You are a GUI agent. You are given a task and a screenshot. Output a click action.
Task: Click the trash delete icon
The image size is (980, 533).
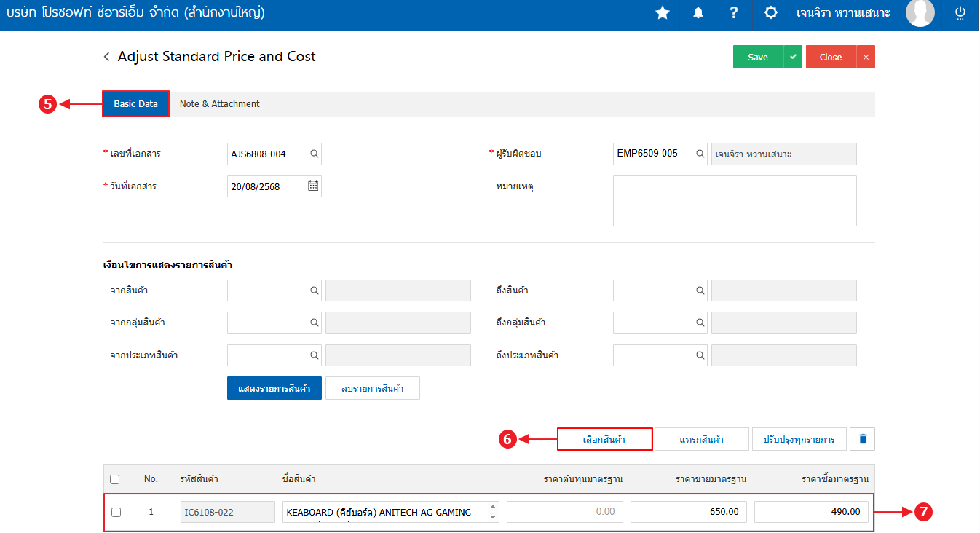click(863, 439)
